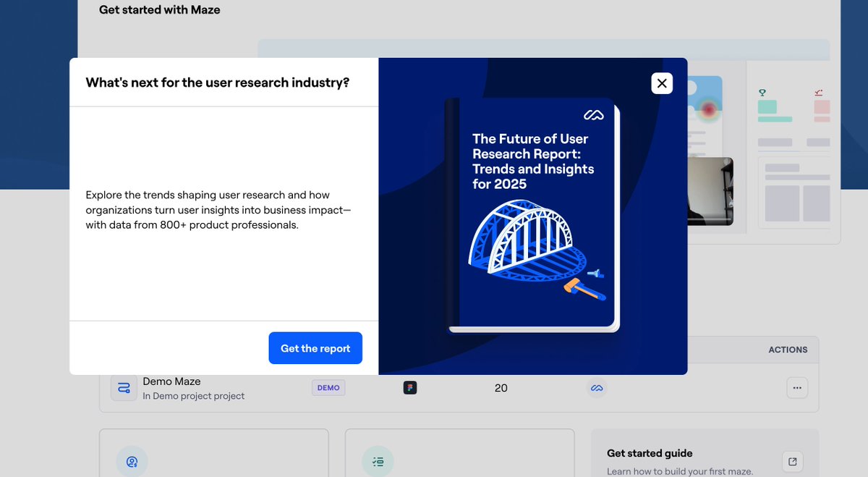Open the Demo Maze row icon
Screen dimensions: 868x477
124,388
